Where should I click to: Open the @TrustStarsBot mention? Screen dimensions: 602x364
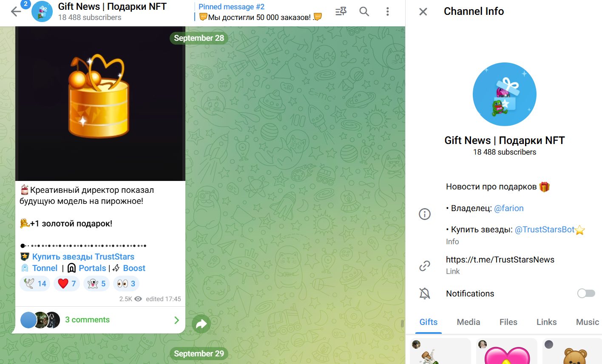pyautogui.click(x=545, y=229)
